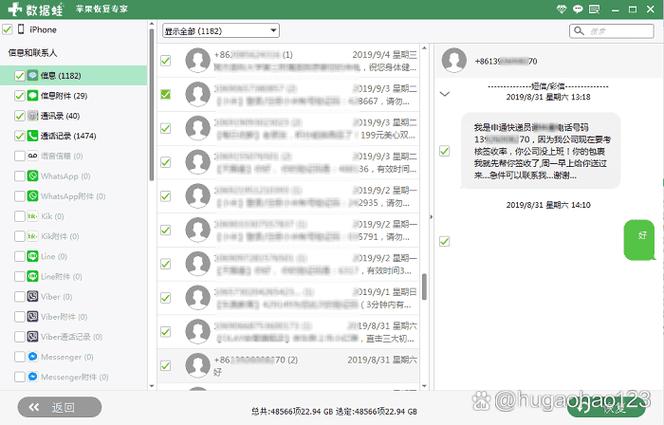The height and width of the screenshot is (425, 664).
Task: Click the green 恢复 recover button
Action: 606,408
